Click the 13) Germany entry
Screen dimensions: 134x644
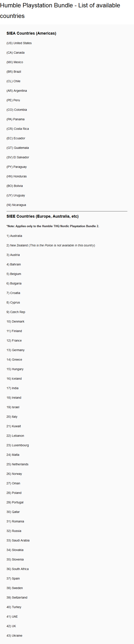point(16,350)
